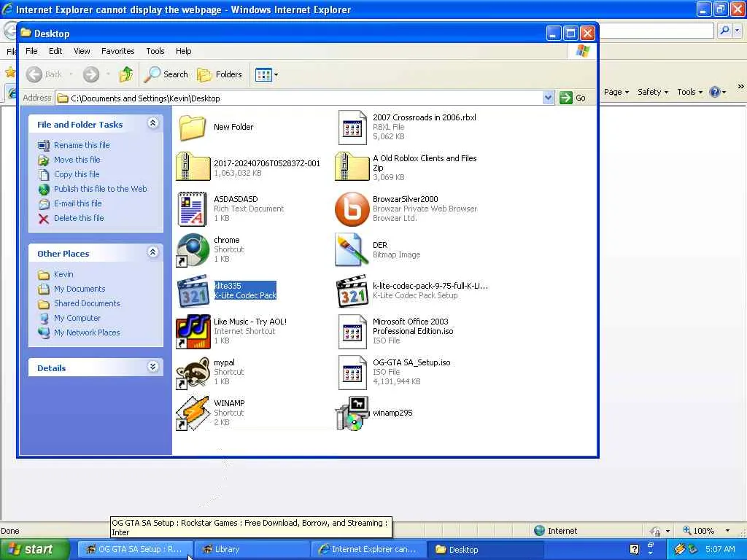This screenshot has width=747, height=560.
Task: Go to My Network Places
Action: (87, 332)
